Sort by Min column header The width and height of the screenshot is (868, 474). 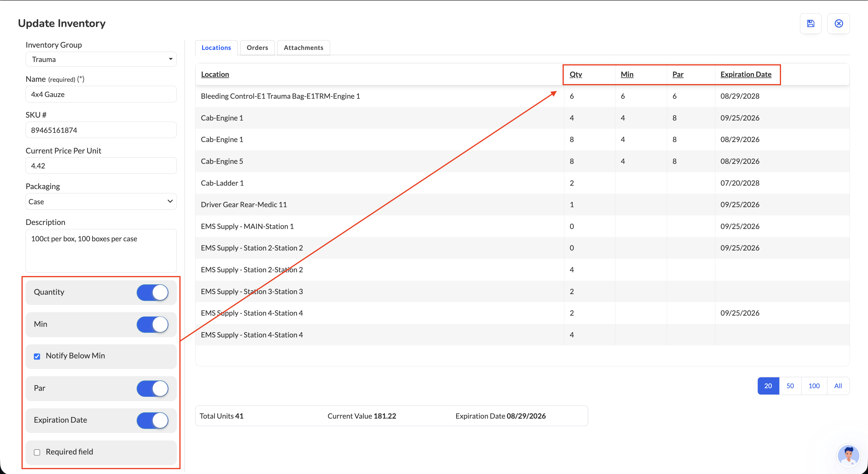tap(627, 74)
